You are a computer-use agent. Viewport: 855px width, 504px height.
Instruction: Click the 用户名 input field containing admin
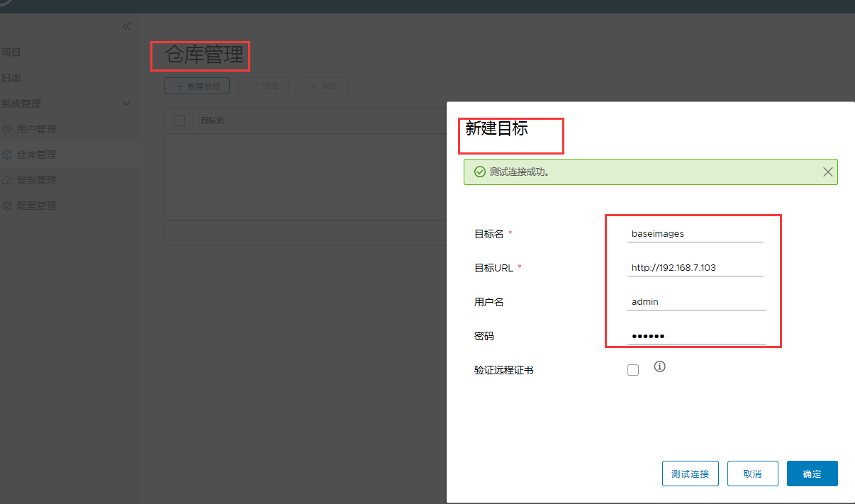697,301
